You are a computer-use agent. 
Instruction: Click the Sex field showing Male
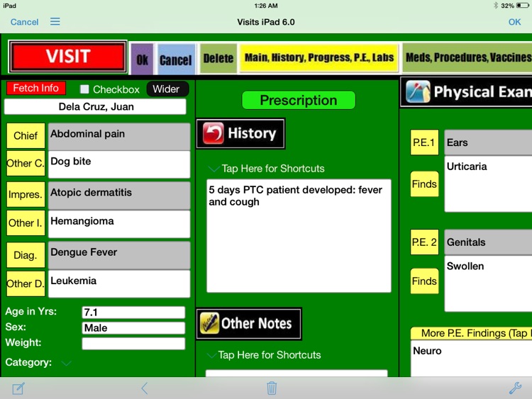[x=133, y=328]
